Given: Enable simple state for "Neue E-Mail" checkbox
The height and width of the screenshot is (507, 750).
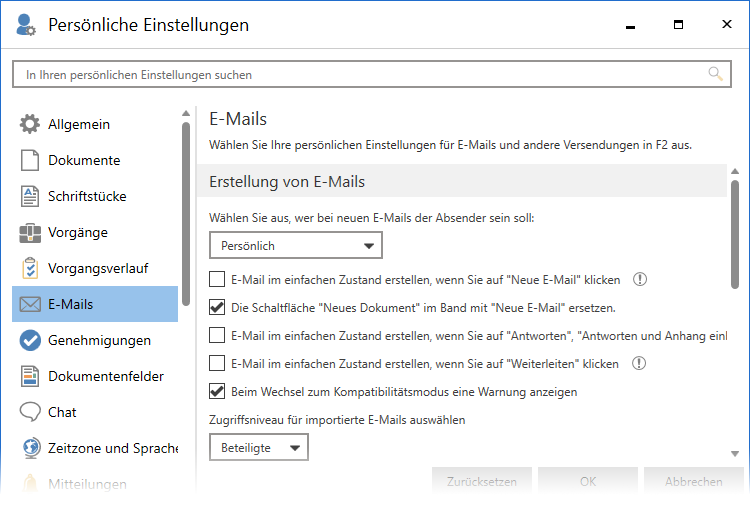Looking at the screenshot, I should pos(217,279).
